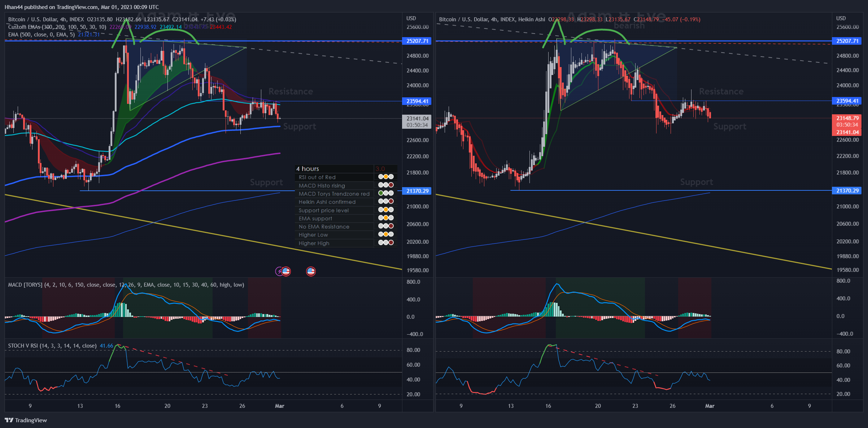Click the 'Resistance' label on left chart
The height and width of the screenshot is (428, 868).
[x=291, y=91]
